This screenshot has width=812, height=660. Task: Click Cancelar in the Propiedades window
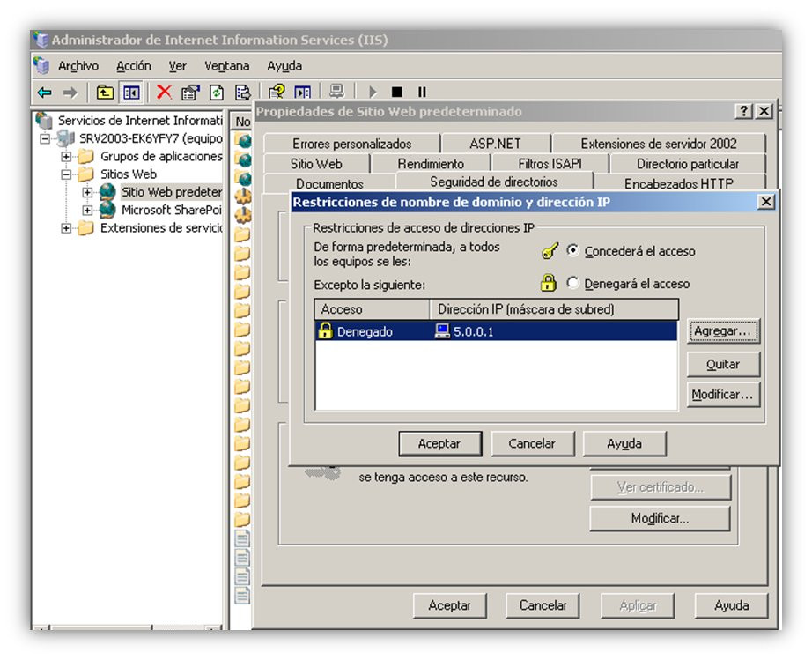tap(543, 605)
